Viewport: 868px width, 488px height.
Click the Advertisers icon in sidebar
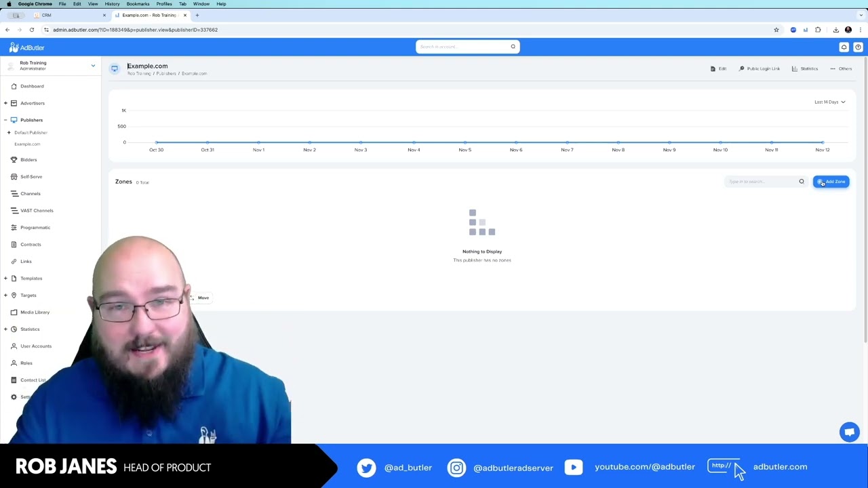click(x=14, y=103)
